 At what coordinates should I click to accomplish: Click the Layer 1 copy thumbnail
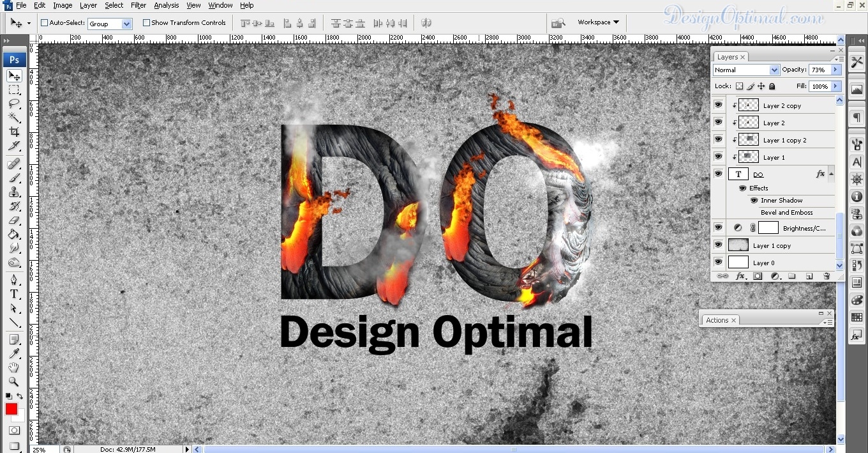click(x=738, y=245)
